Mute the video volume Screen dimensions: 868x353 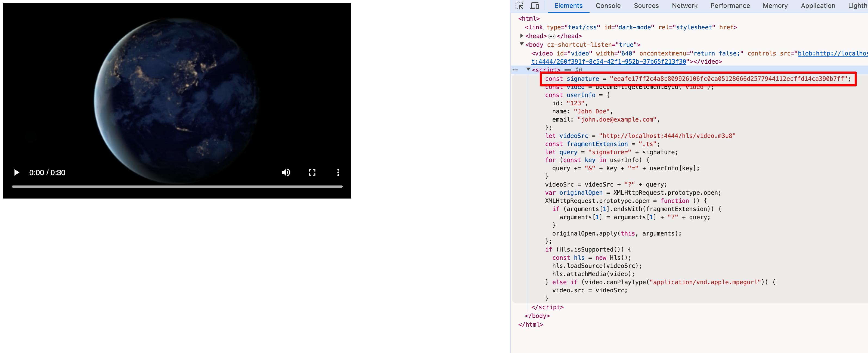coord(286,172)
